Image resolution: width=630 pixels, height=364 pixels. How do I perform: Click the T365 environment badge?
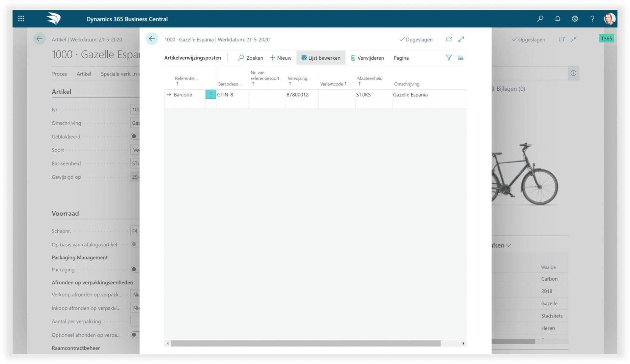click(x=606, y=38)
